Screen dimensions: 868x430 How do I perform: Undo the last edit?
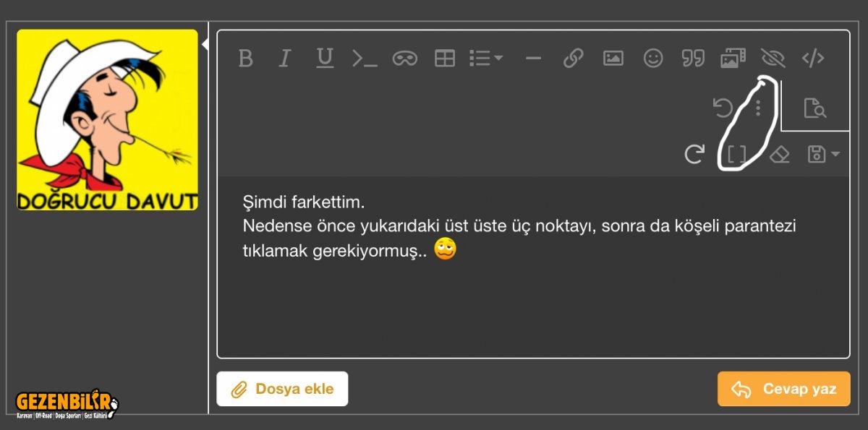click(721, 108)
